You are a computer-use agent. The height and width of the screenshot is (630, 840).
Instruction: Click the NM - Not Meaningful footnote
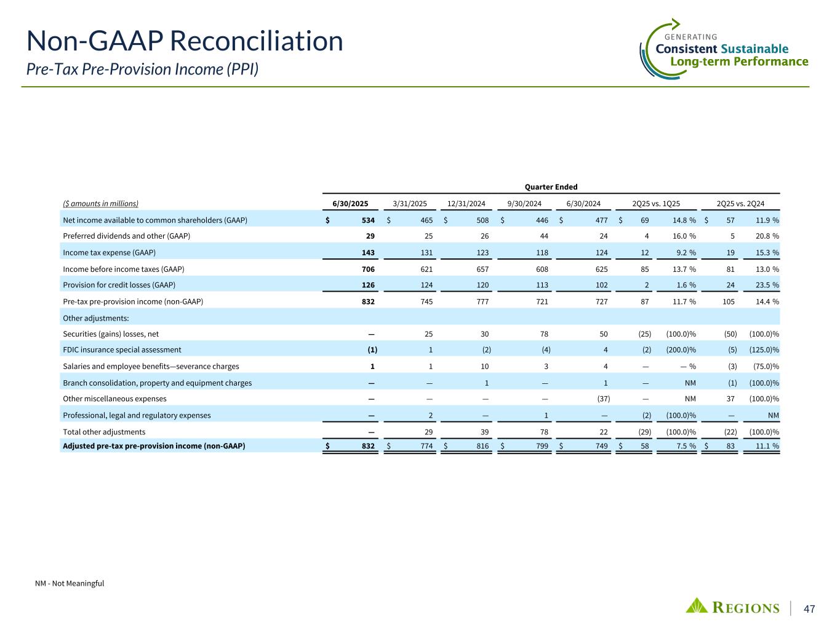[70, 583]
